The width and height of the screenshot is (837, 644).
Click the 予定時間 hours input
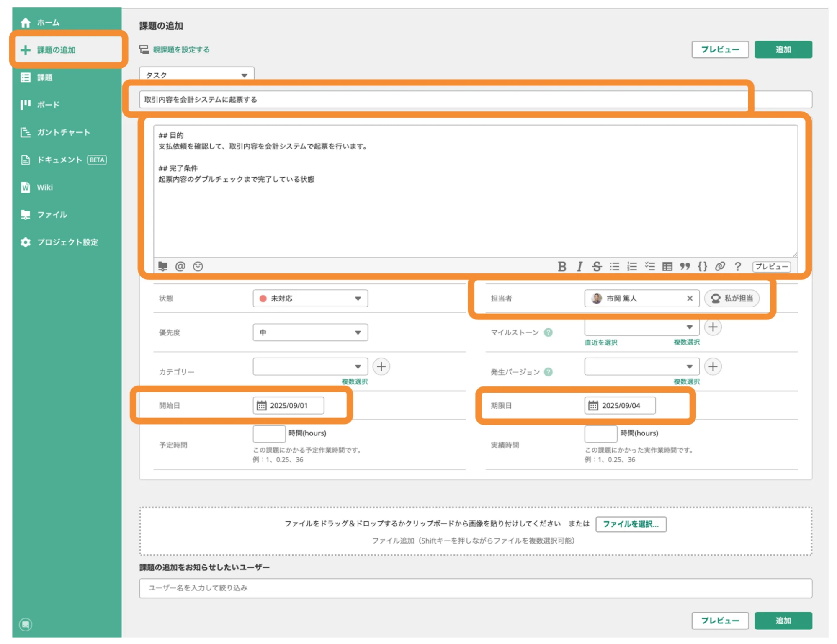coord(269,434)
